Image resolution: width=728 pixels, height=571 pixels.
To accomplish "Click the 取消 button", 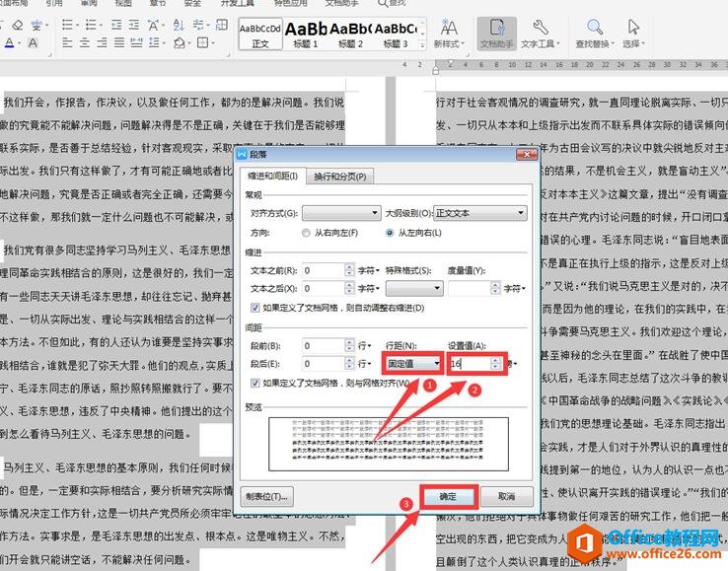I will pyautogui.click(x=506, y=496).
